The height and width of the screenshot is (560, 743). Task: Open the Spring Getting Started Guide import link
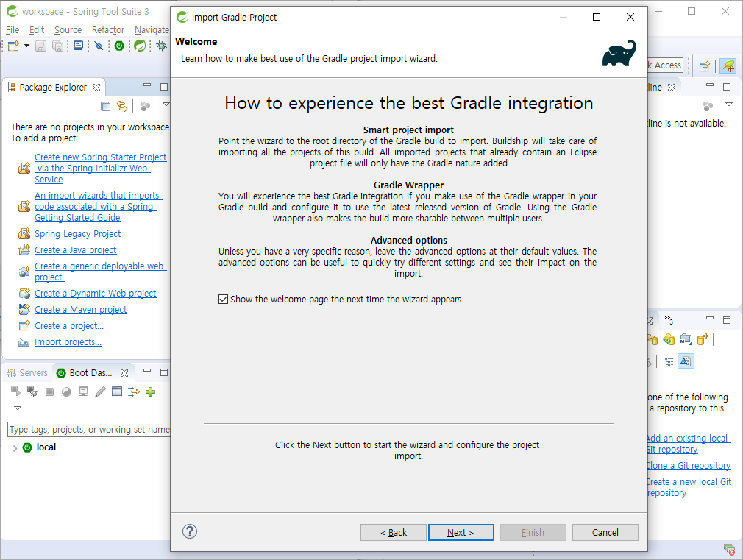coord(98,206)
